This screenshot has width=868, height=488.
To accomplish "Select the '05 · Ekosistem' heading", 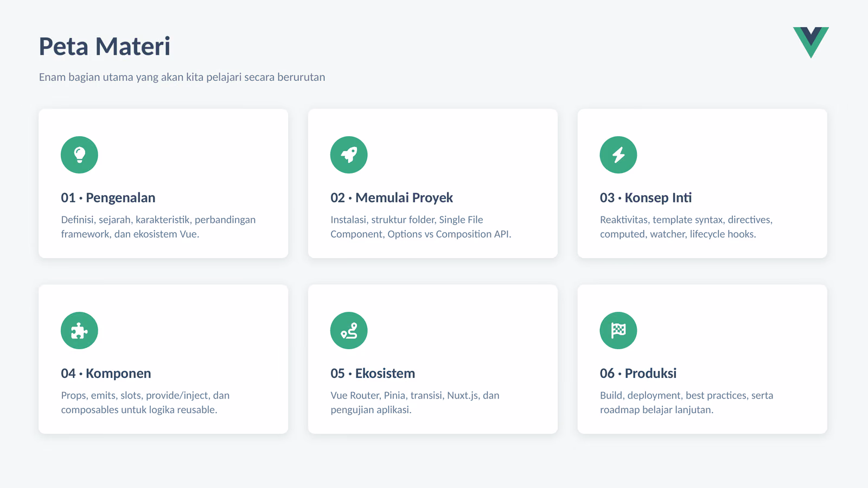I will (373, 374).
